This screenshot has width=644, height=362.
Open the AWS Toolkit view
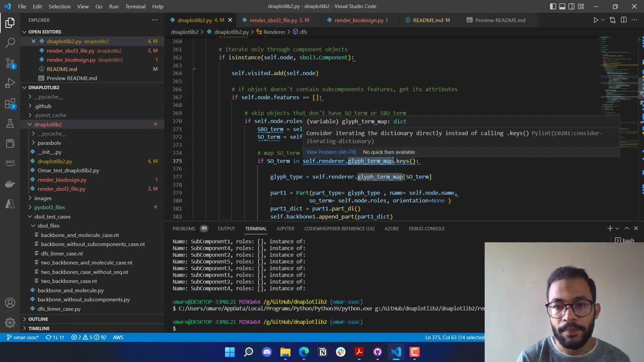tap(10, 163)
